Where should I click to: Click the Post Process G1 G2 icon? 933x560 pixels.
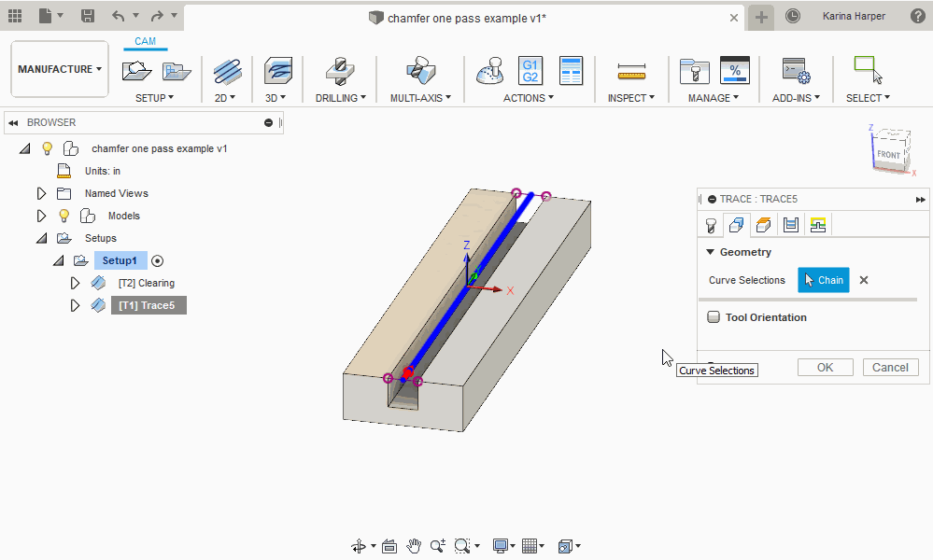[530, 71]
